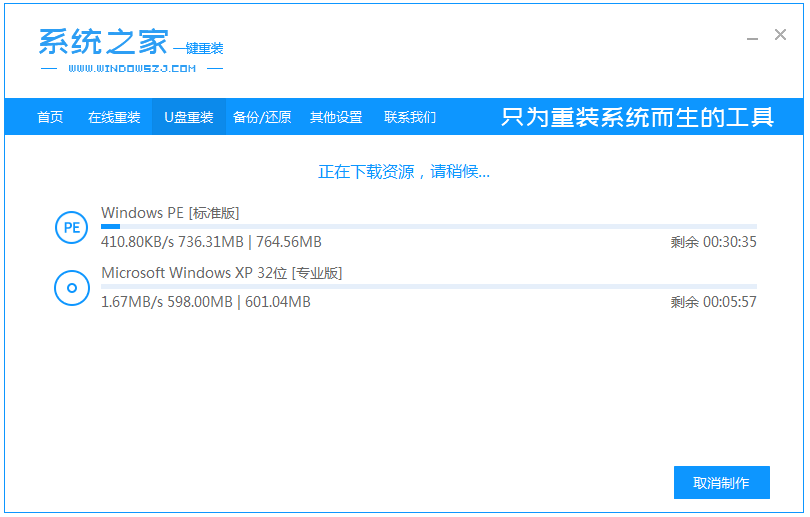Go to the 备份/还原 tab
810x517 pixels.
tap(262, 117)
